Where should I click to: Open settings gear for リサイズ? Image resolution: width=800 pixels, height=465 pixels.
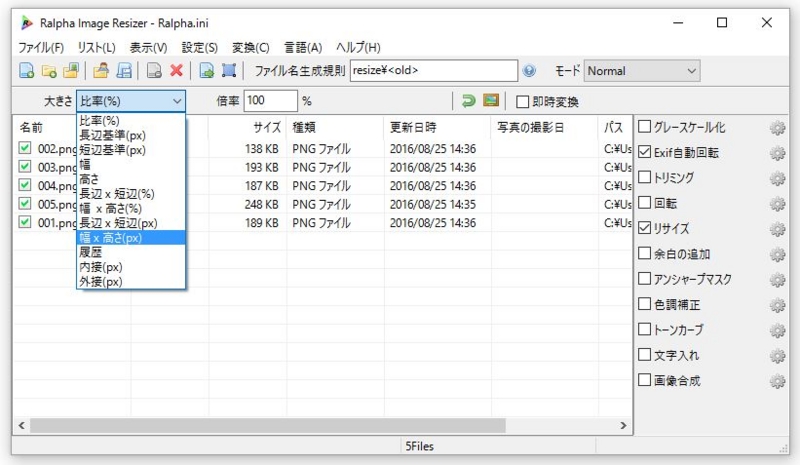(778, 229)
